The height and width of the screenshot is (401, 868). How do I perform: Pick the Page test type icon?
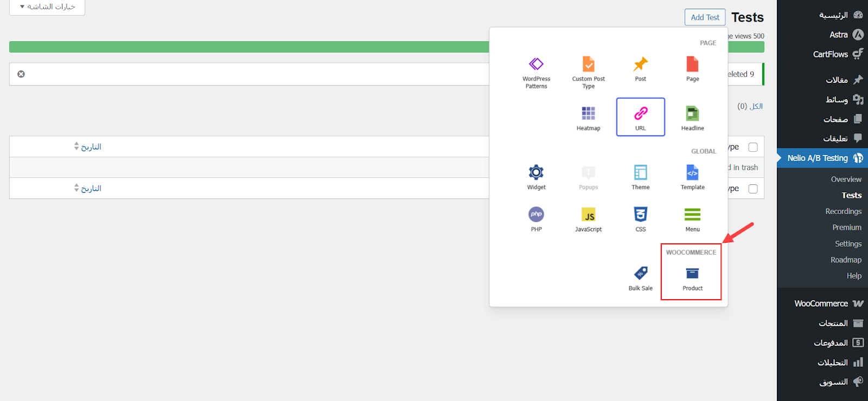tap(692, 64)
